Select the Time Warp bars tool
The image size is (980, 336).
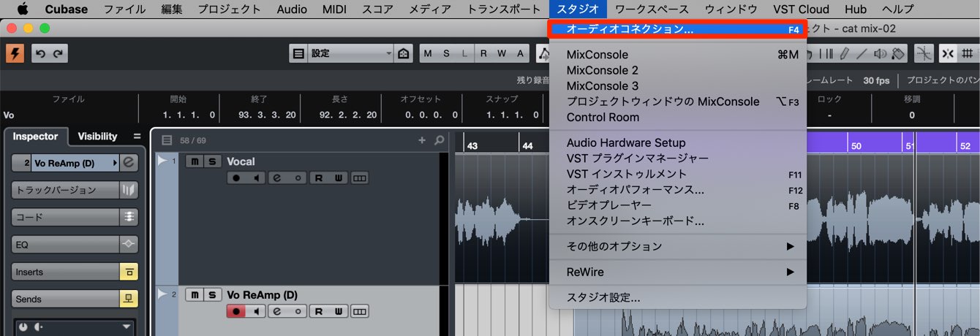coord(826,53)
